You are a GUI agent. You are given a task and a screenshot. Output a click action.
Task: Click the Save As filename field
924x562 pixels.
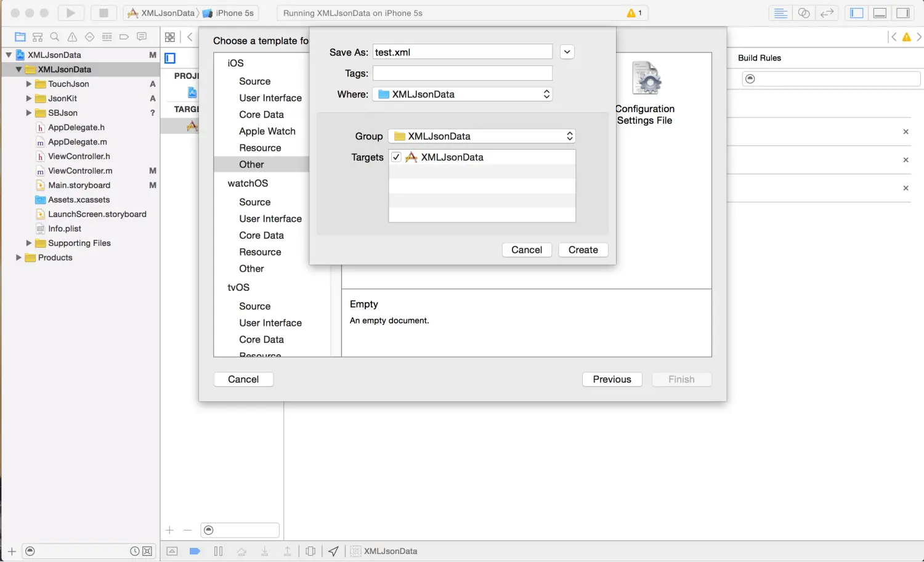463,52
